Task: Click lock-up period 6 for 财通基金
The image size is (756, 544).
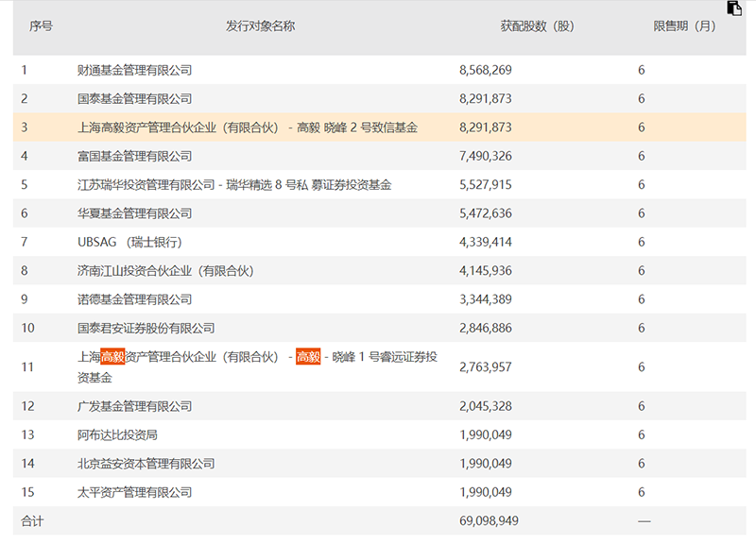Action: point(642,70)
